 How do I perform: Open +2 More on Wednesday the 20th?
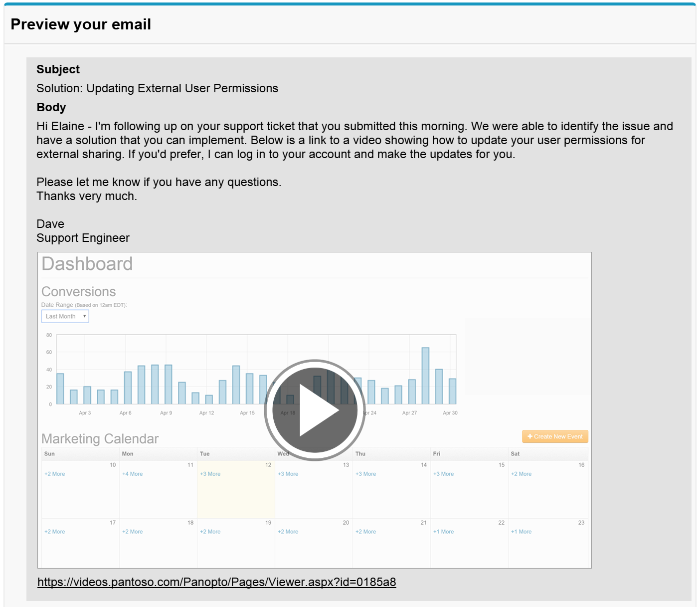tap(288, 532)
